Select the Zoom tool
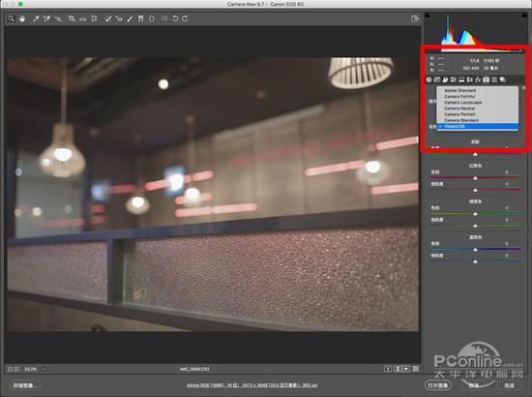The image size is (532, 397). pyautogui.click(x=12, y=18)
